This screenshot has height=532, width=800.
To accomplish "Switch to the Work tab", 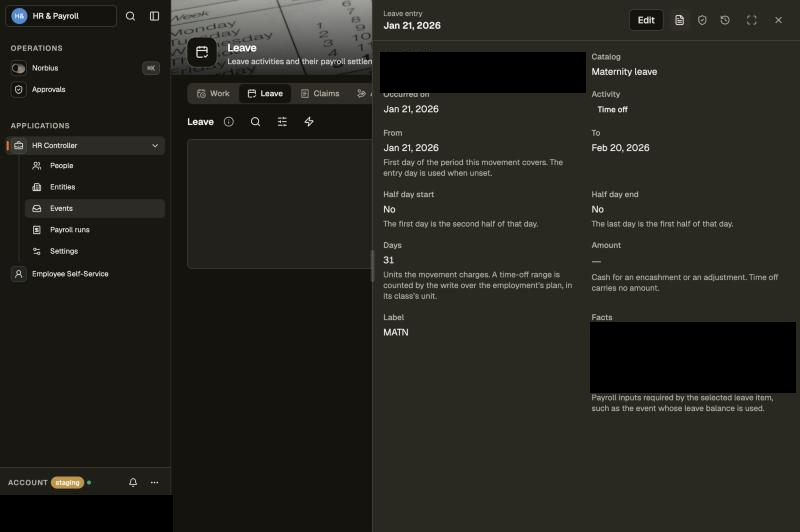I will tap(213, 93).
